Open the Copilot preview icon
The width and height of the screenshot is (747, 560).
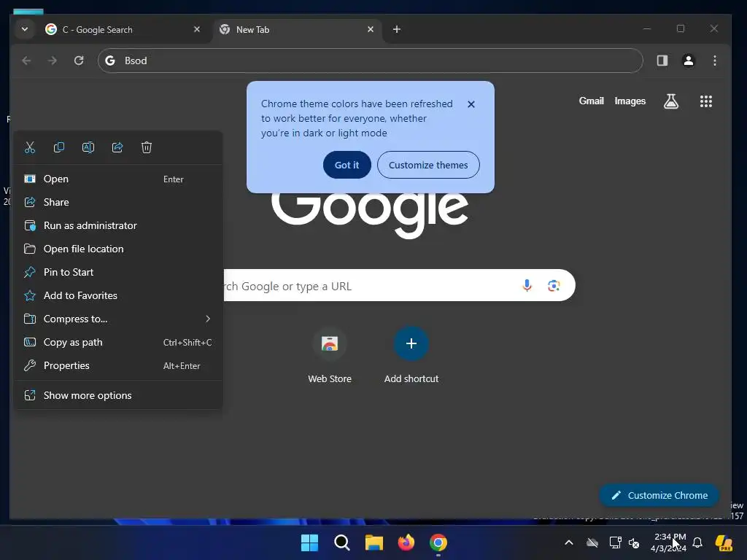[724, 542]
